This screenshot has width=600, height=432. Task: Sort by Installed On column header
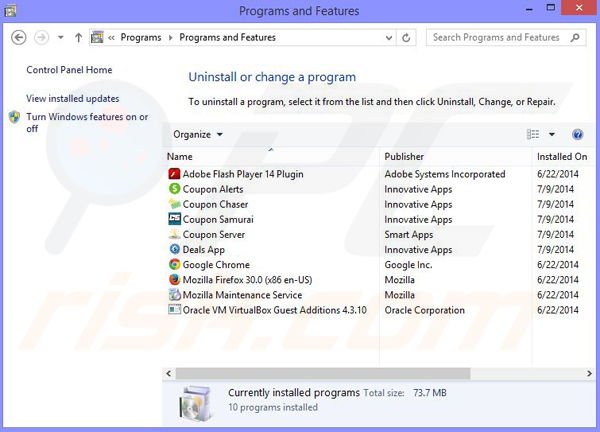562,157
